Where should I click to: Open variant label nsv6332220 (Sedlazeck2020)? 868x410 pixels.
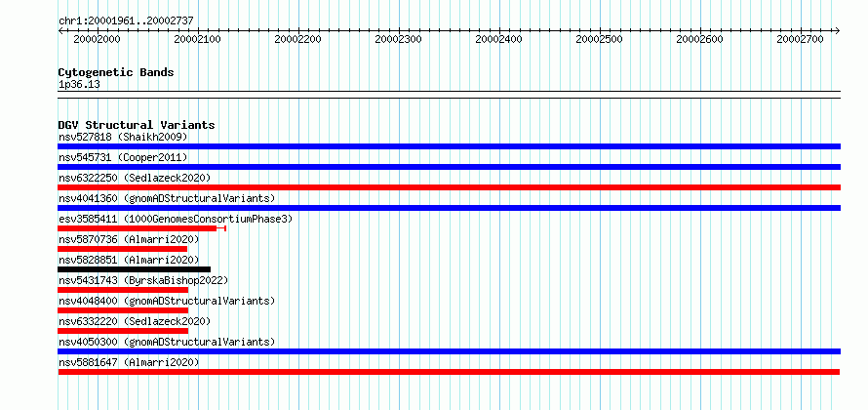[x=135, y=321]
